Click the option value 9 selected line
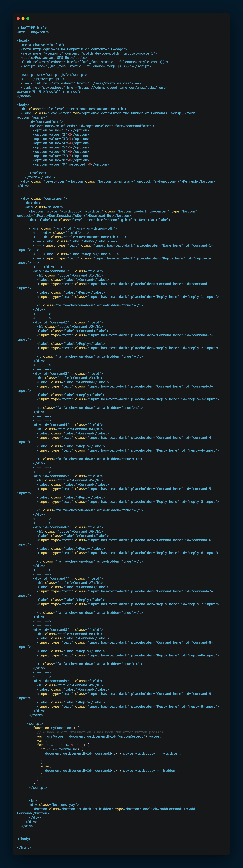This screenshot has height=868, width=243. 71,164
